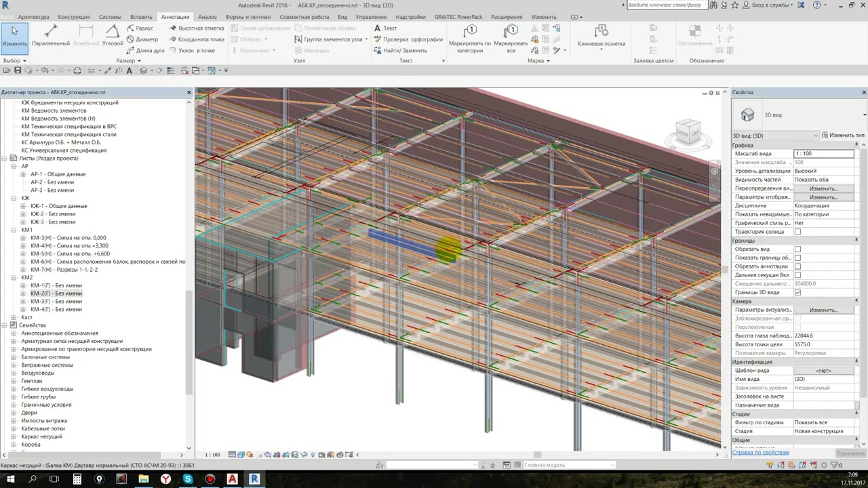Open Группа элементов узла tool
Viewport: 868px width, 488px height.
pos(330,39)
